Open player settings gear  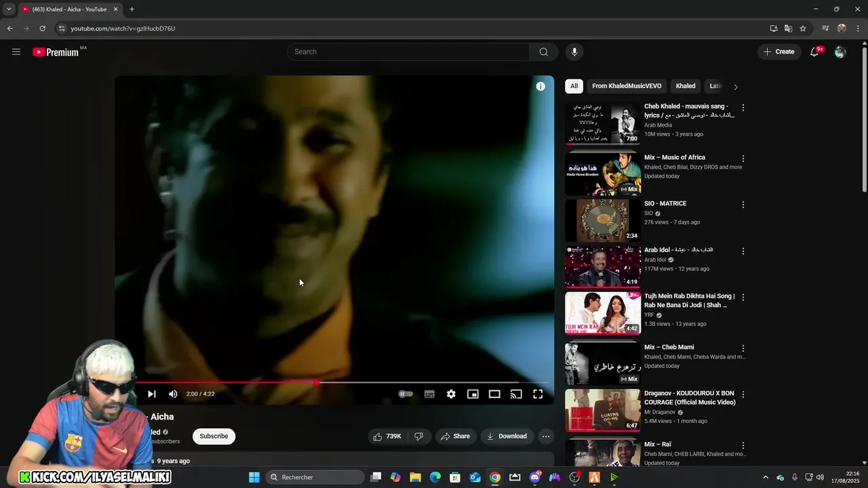[451, 394]
